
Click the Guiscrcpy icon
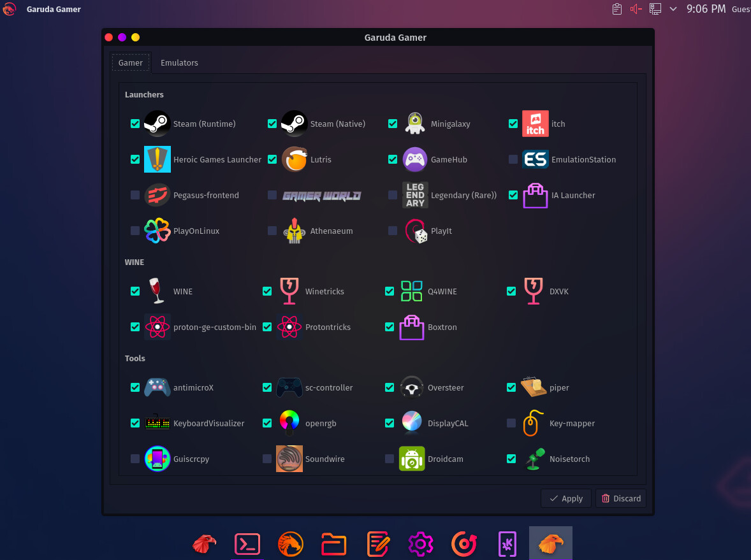click(157, 459)
